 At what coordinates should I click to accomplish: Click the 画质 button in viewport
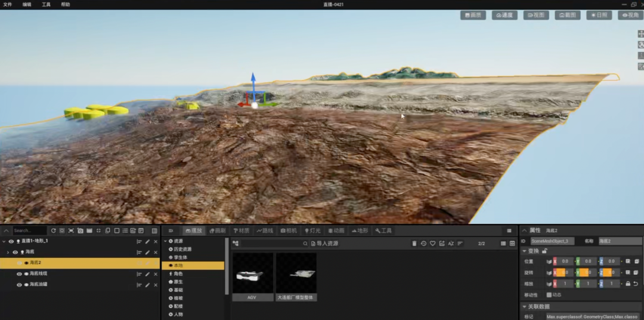[x=473, y=15]
